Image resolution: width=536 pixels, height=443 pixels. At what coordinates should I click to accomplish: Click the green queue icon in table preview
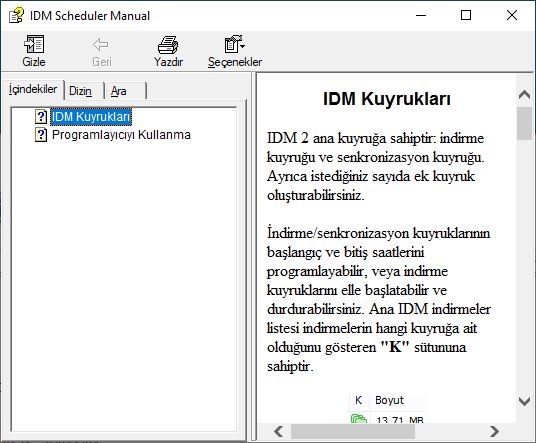(x=359, y=418)
